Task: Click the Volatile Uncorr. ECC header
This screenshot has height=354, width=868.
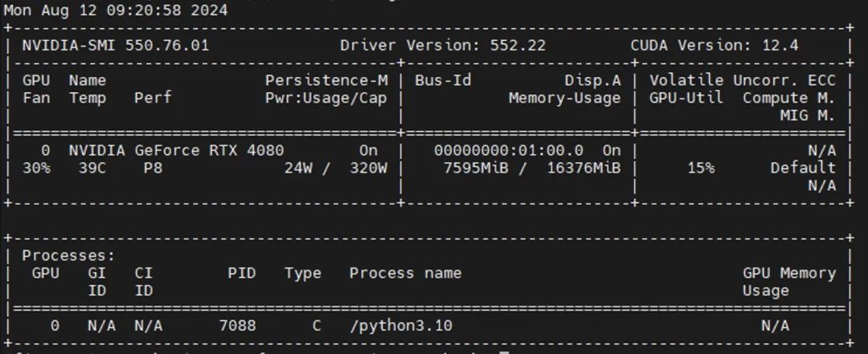Action: [742, 80]
